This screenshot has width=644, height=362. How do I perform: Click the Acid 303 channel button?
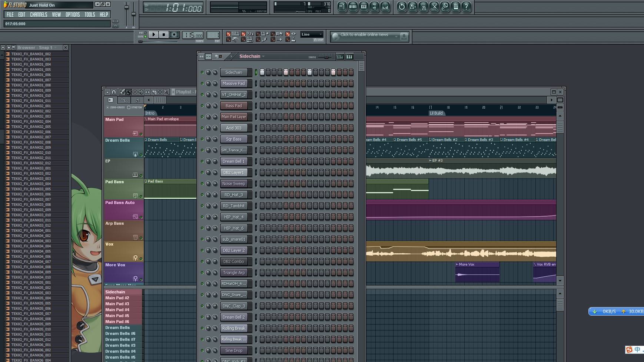(234, 128)
